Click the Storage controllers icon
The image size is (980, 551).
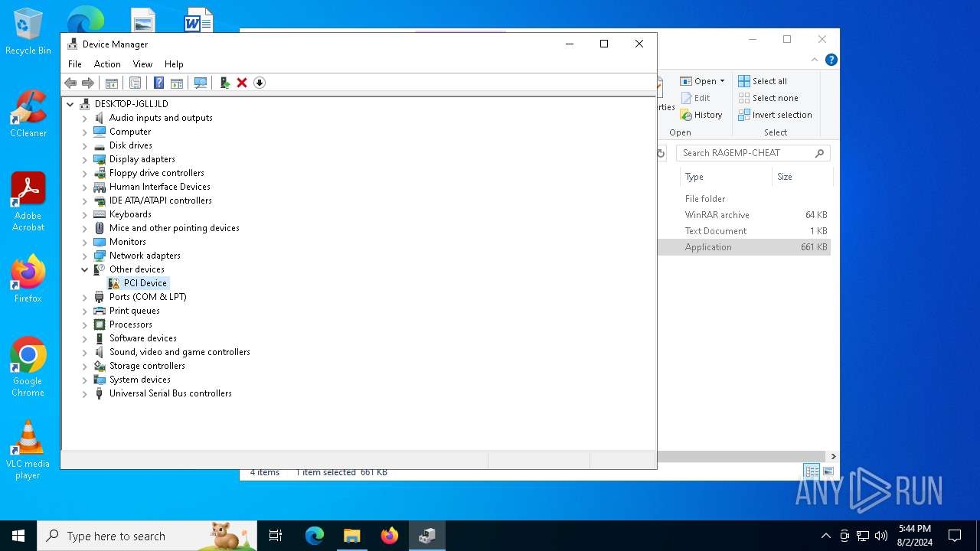pos(100,366)
